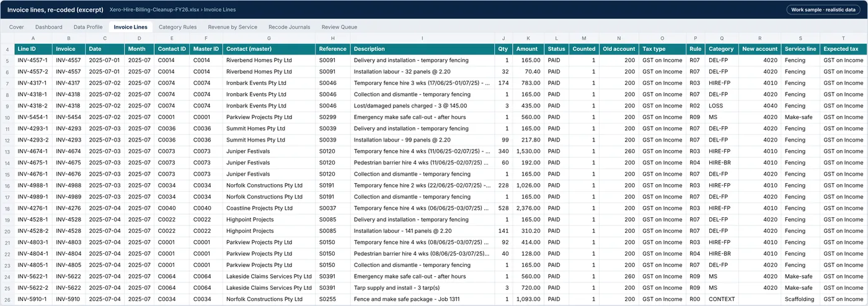Click the Counted header cell
Image resolution: width=868 pixels, height=306 pixels.
click(x=584, y=49)
